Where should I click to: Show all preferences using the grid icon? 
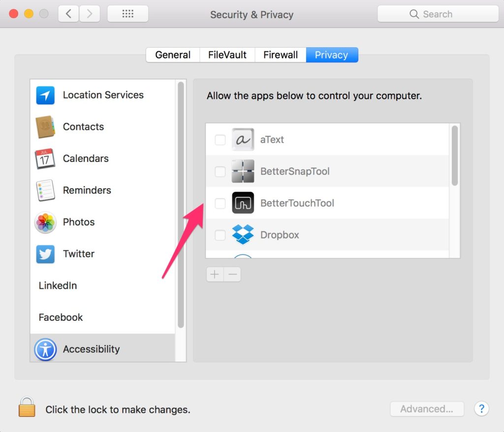point(127,14)
